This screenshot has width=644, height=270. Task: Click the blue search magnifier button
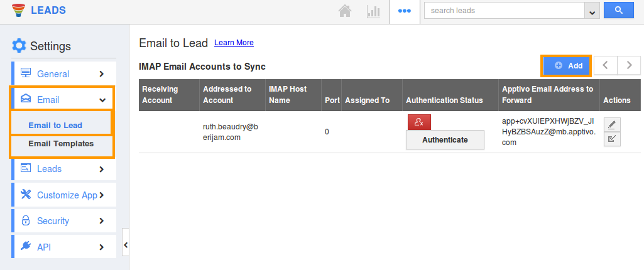(x=618, y=11)
